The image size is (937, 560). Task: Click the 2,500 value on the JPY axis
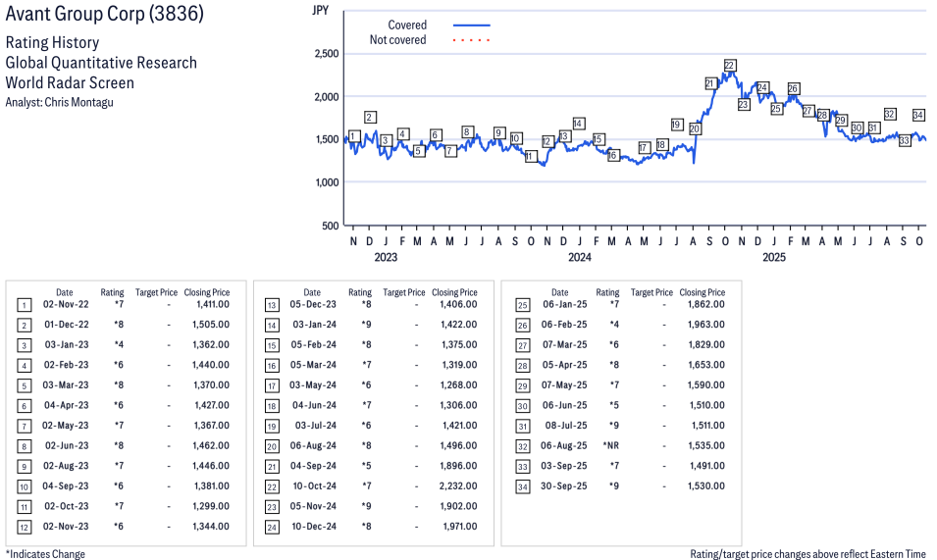point(326,54)
